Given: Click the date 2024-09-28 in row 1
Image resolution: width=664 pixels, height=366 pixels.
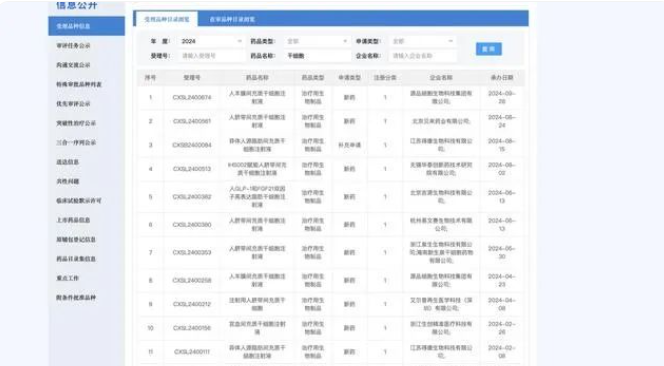Looking at the screenshot, I should tap(502, 97).
